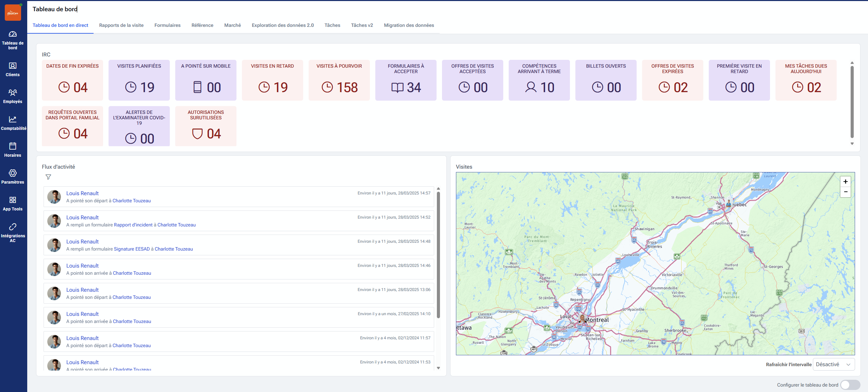The height and width of the screenshot is (392, 868).
Task: Switch to Tableau de bord en direct tab
Action: 60,25
